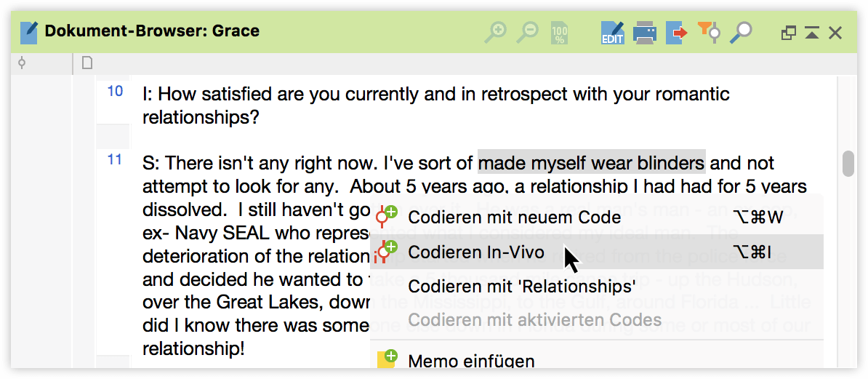Close the Dokument-Browser panel

[835, 33]
